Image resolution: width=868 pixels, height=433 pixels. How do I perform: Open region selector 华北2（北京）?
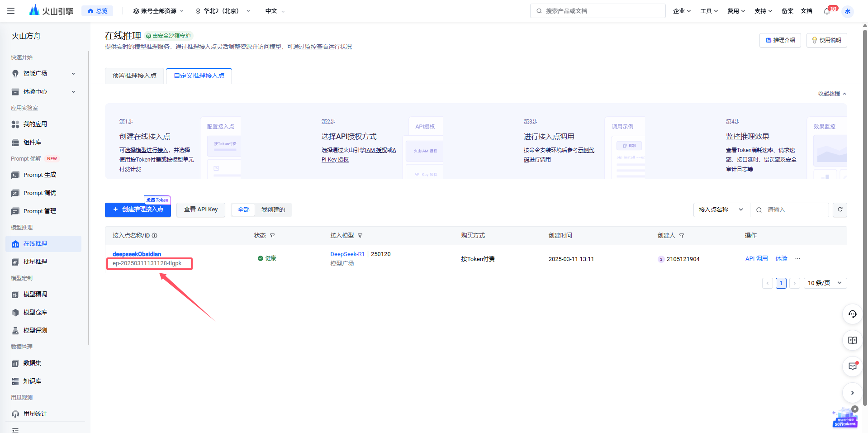pos(223,11)
